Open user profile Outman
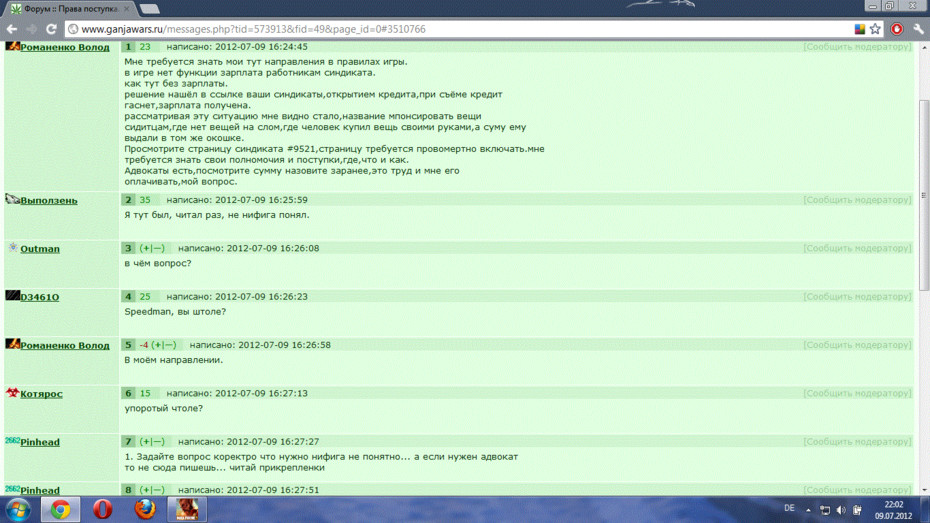The image size is (930, 523). [x=40, y=249]
